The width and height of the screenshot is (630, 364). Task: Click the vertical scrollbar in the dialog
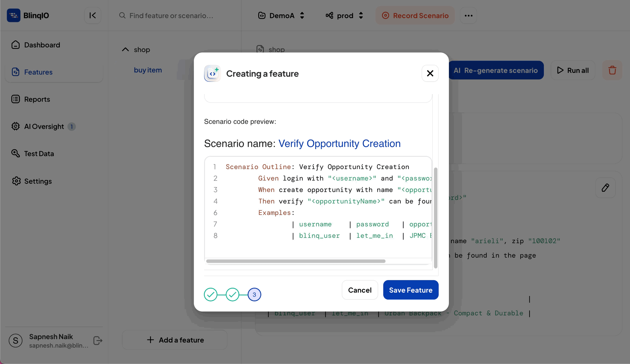tap(436, 218)
